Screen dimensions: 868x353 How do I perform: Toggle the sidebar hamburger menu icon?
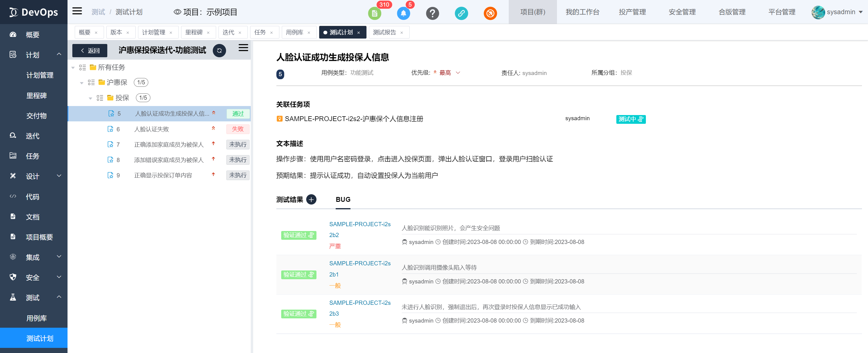pyautogui.click(x=77, y=11)
